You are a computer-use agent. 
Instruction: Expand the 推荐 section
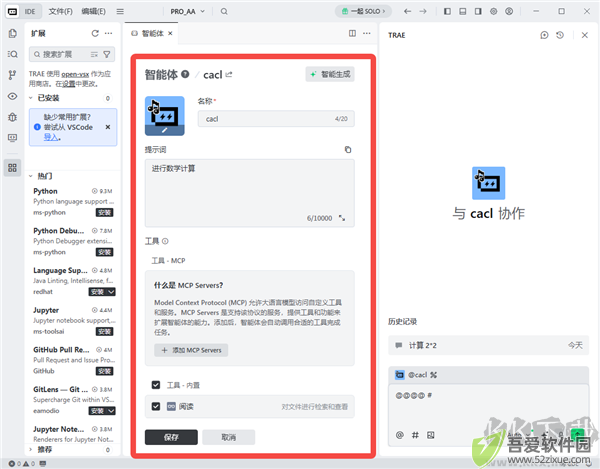(31, 449)
